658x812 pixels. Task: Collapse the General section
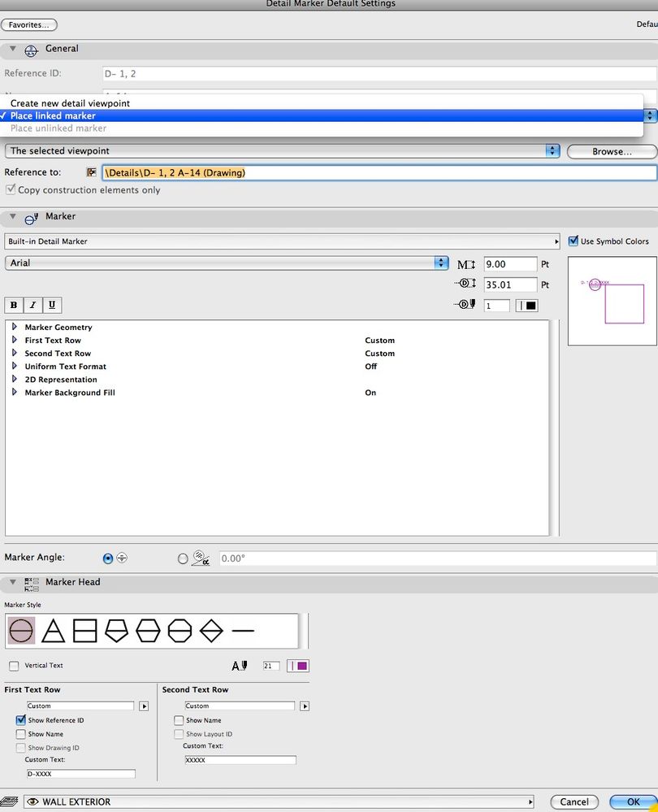point(13,49)
